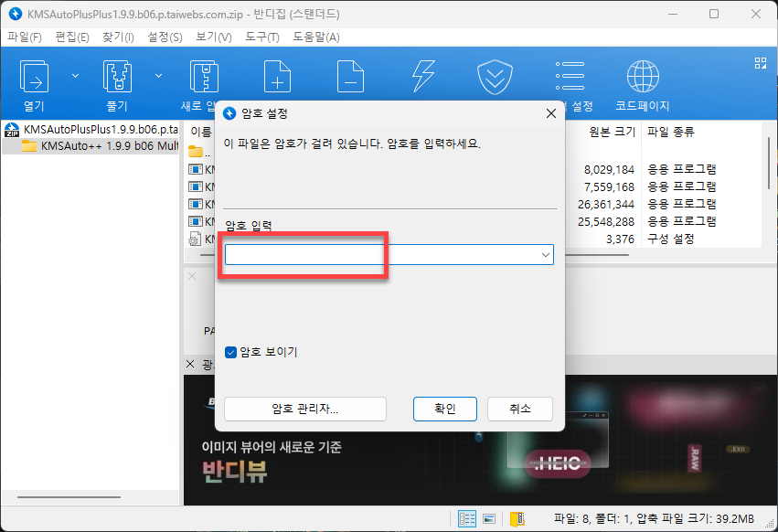Click the 암호 입력 password field
Image resolution: width=778 pixels, height=532 pixels.
tap(389, 255)
